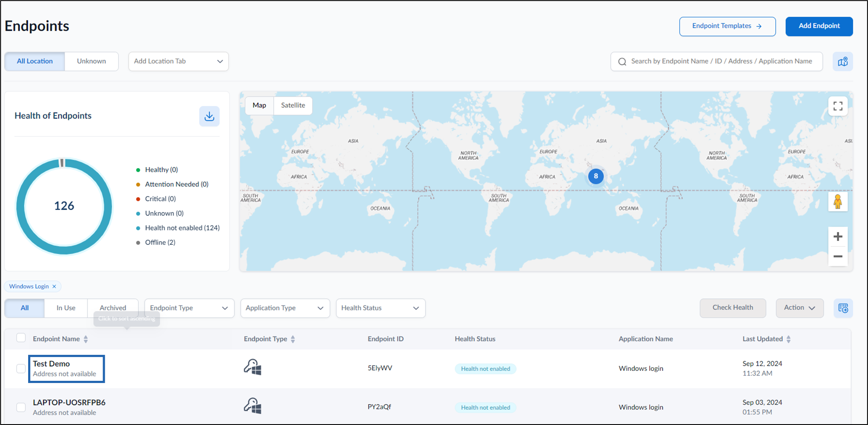Select the Archived tab
868x425 pixels.
(x=113, y=308)
